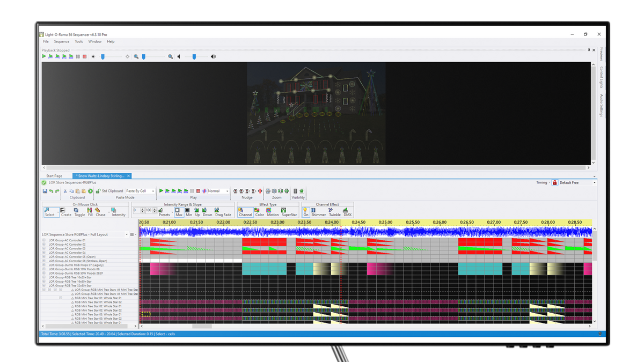Open the Audio Settings side panel
The width and height of the screenshot is (644, 362).
(601, 105)
